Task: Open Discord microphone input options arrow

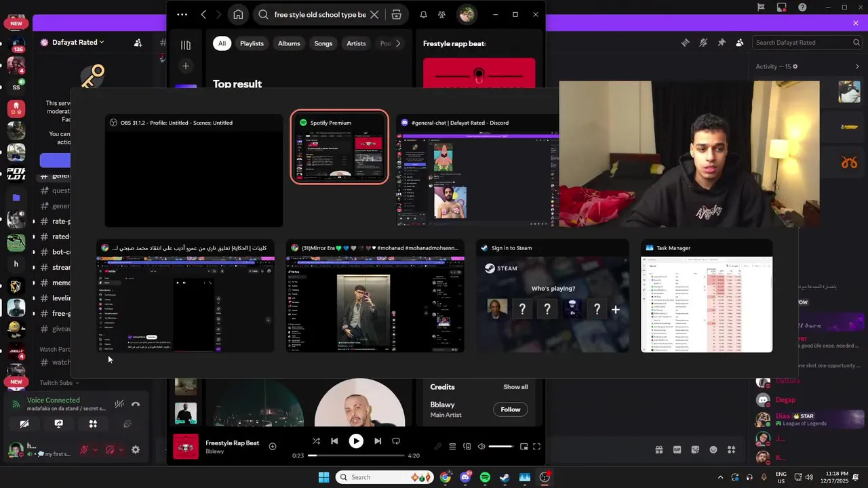Action: point(96,449)
